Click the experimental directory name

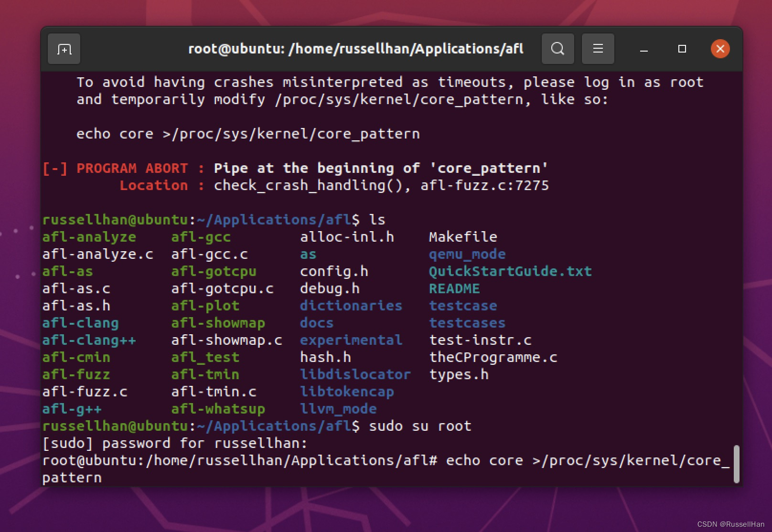click(x=352, y=340)
